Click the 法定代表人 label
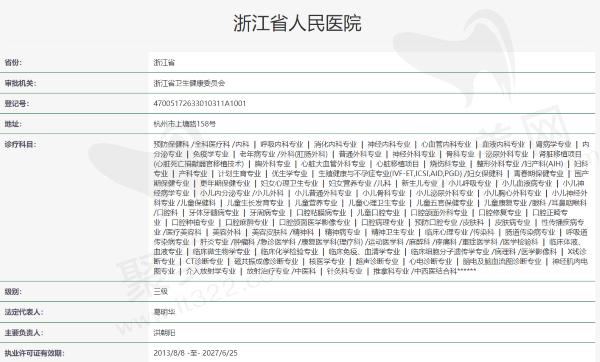The image size is (600, 362). click(23, 312)
